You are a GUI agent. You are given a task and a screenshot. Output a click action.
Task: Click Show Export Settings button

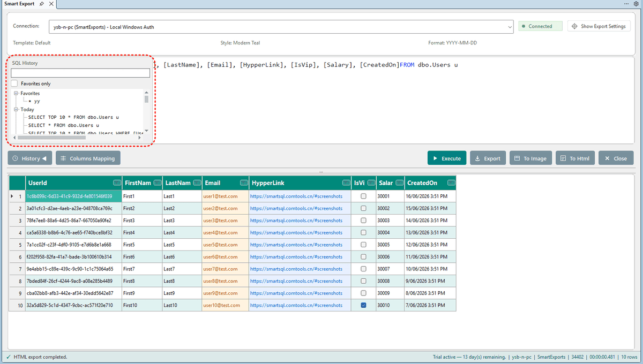599,26
